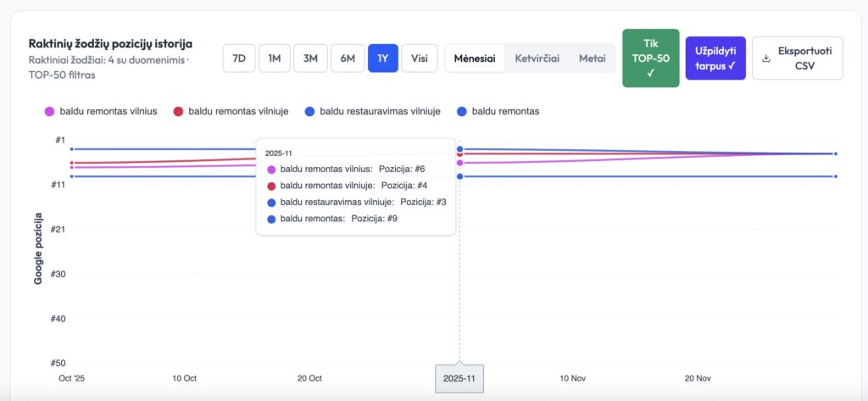Toggle legend item baldu remontas
The image size is (868, 401).
pyautogui.click(x=498, y=111)
